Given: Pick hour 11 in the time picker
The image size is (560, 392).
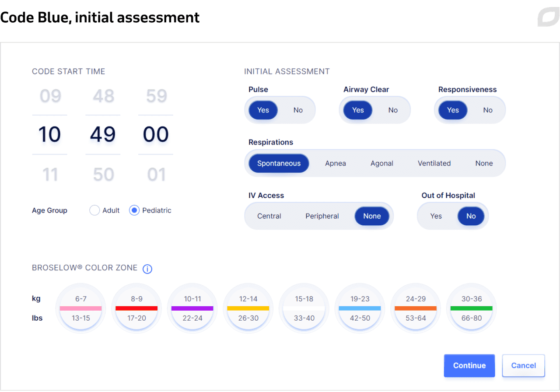Looking at the screenshot, I should tap(50, 175).
